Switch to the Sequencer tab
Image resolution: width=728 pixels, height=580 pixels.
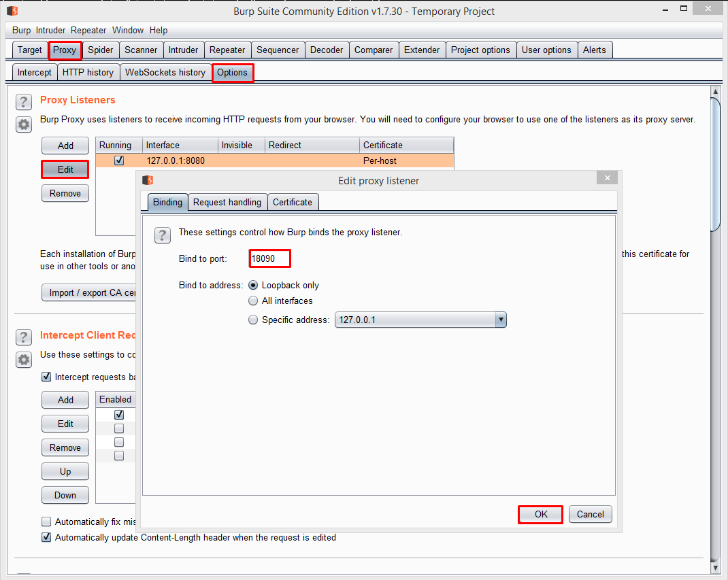[278, 50]
